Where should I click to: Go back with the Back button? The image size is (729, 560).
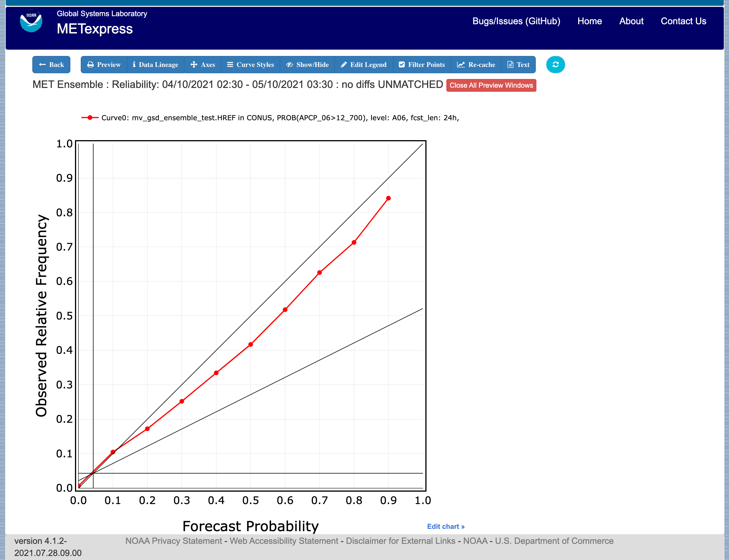click(x=51, y=65)
